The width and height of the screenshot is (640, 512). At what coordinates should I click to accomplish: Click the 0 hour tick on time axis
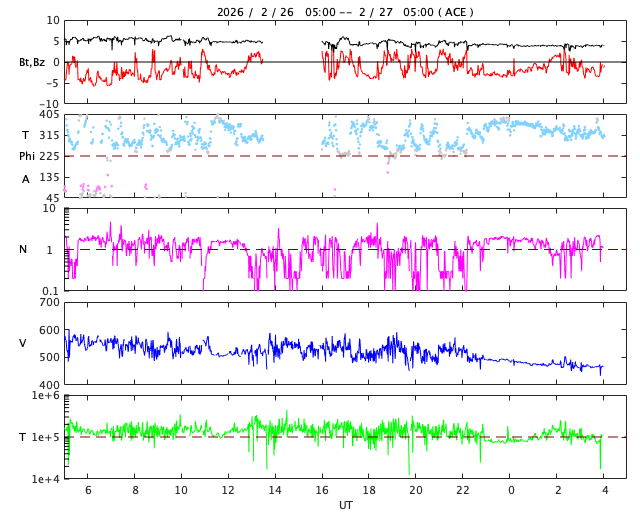click(x=510, y=491)
